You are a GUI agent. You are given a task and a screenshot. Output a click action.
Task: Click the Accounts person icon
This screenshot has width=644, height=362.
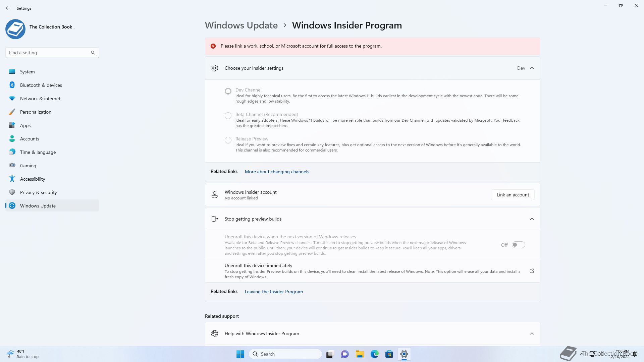[x=12, y=138]
